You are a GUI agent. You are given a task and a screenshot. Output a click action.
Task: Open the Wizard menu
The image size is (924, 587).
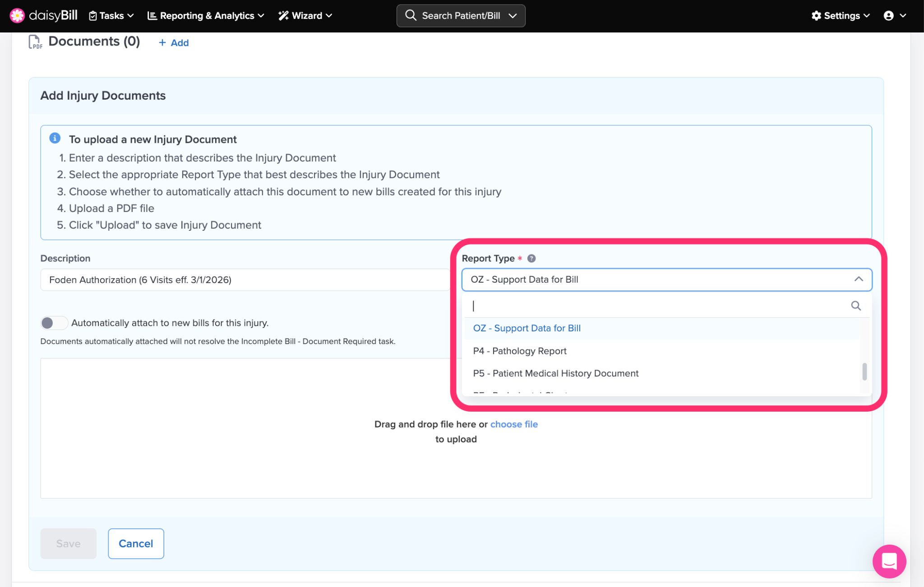click(x=305, y=16)
